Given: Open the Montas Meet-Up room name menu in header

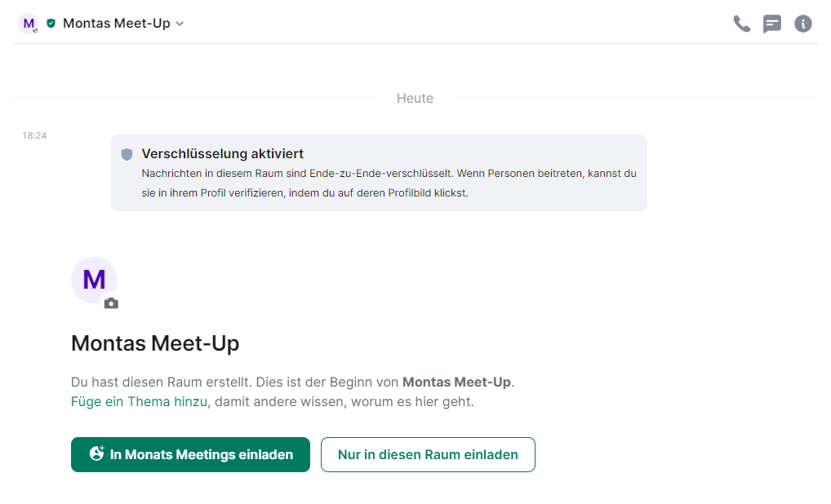Looking at the screenshot, I should click(x=117, y=24).
